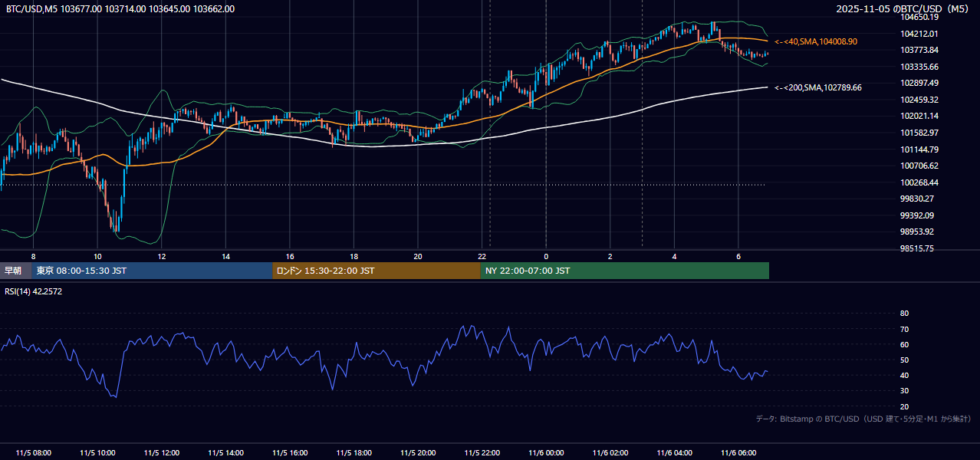Click hour label 14 under the price chart
The width and height of the screenshot is (980, 460).
(x=225, y=256)
